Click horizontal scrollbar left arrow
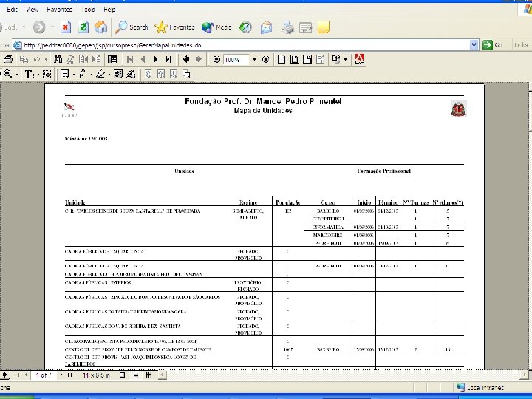The image size is (532, 399). (162, 375)
